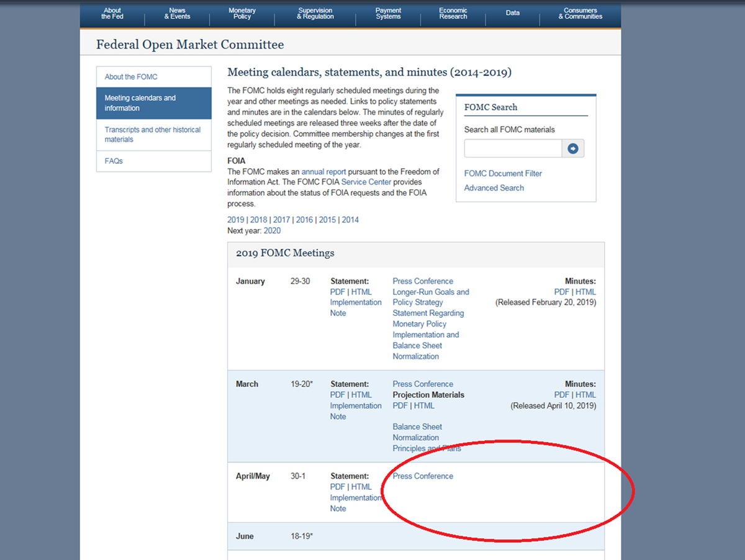This screenshot has height=560, width=745.
Task: Open January Implementation Note link
Action: (356, 308)
